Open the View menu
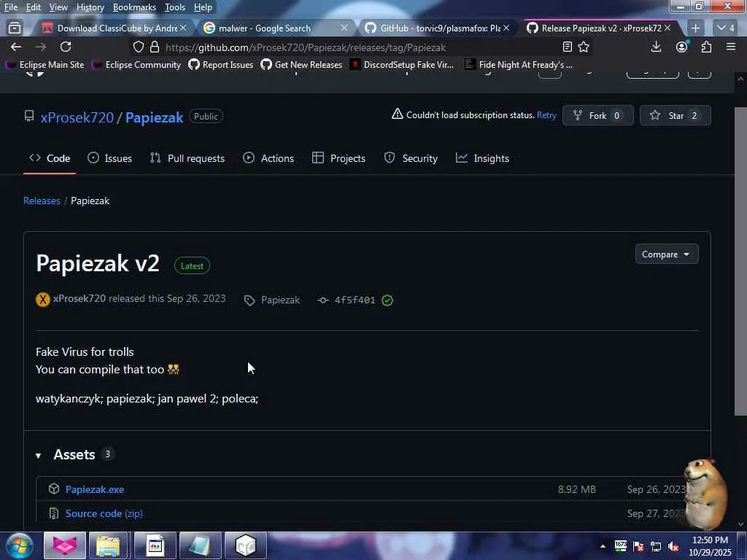Image resolution: width=747 pixels, height=560 pixels. pos(58,7)
